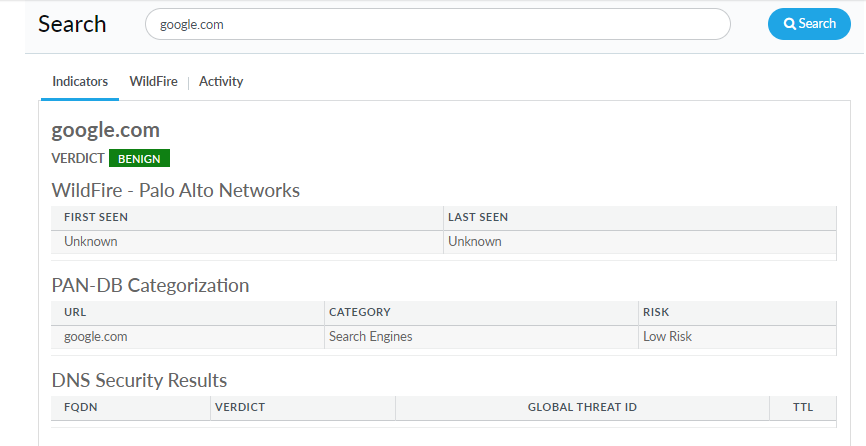Select the Unknown value under First Seen
The height and width of the screenshot is (446, 866).
(90, 241)
